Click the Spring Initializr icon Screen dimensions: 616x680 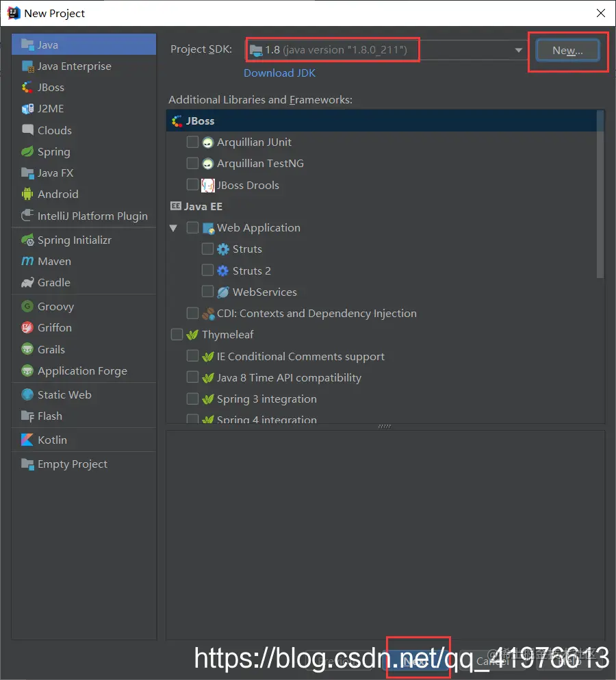27,240
